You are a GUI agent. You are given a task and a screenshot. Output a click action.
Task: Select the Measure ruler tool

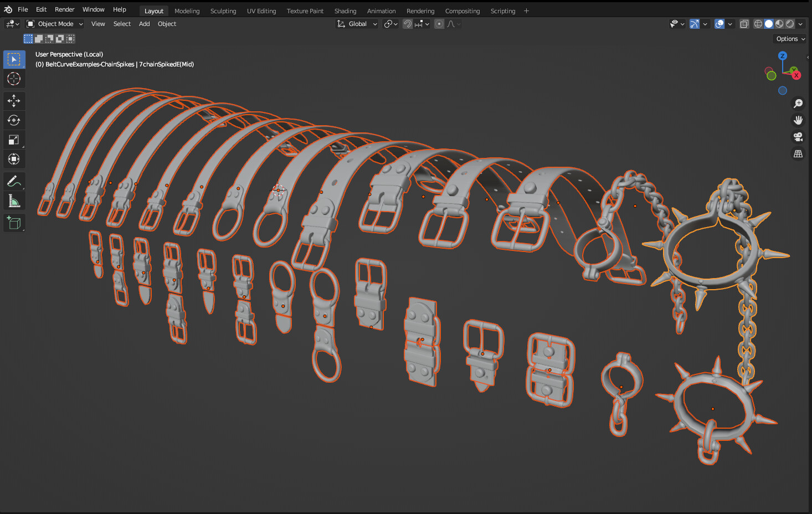(14, 201)
